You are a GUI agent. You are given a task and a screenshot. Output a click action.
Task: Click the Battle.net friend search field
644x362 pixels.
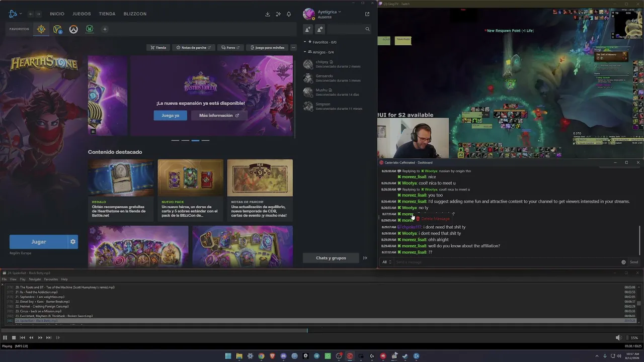click(349, 29)
